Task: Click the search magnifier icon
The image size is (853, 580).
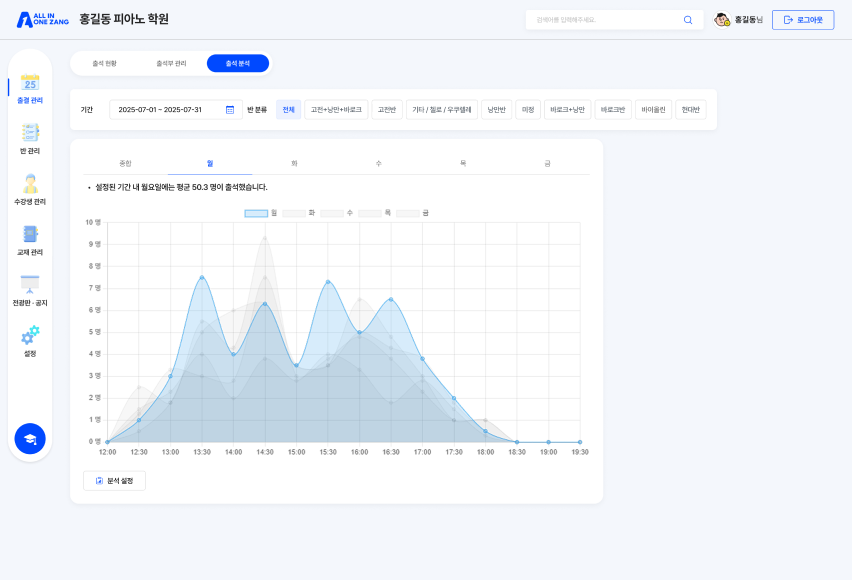Action: (x=688, y=20)
